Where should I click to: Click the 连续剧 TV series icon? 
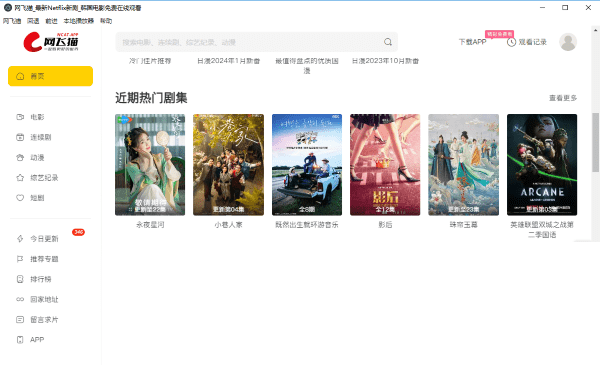click(x=20, y=137)
